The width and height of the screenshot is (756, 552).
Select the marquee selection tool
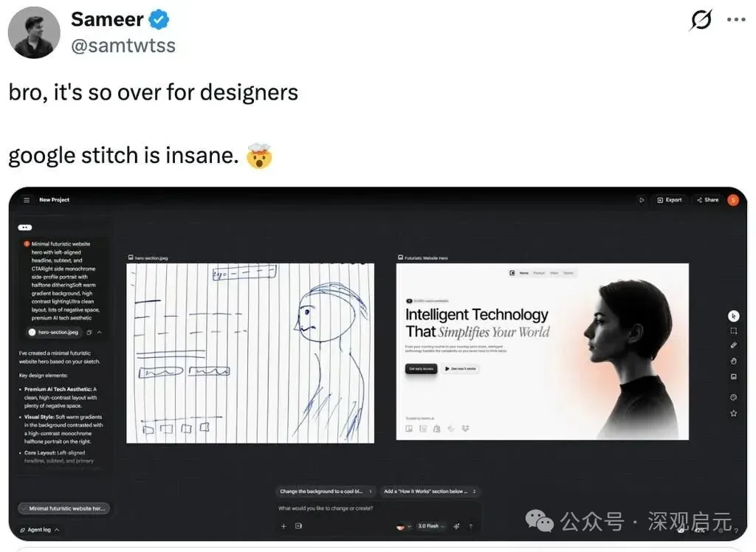tap(733, 331)
